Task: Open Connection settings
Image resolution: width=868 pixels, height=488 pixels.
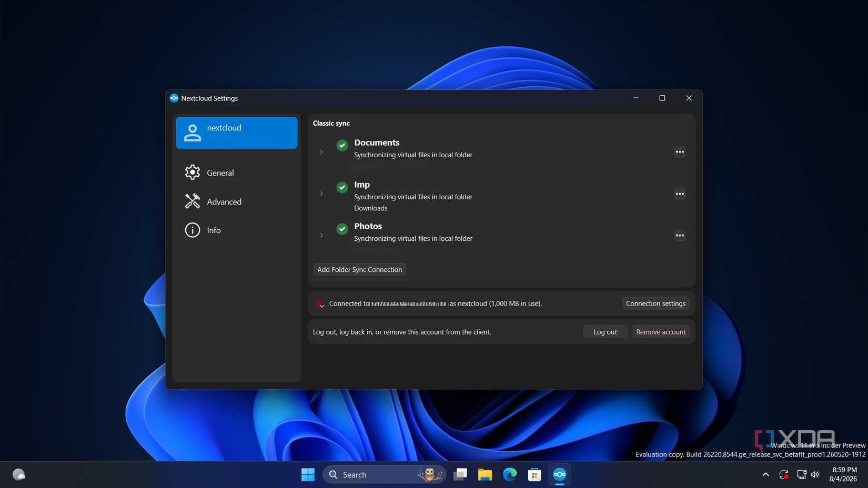Action: tap(655, 303)
